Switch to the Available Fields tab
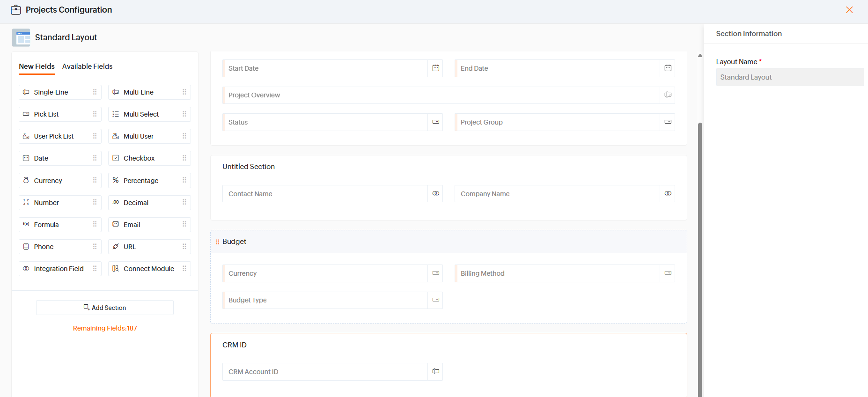Viewport: 868px width, 397px height. click(87, 66)
